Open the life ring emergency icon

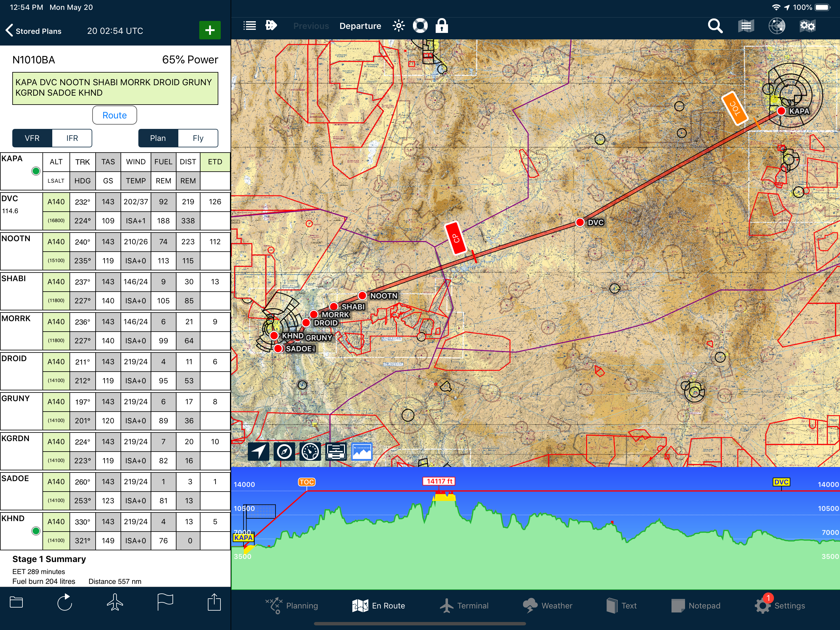coord(420,26)
